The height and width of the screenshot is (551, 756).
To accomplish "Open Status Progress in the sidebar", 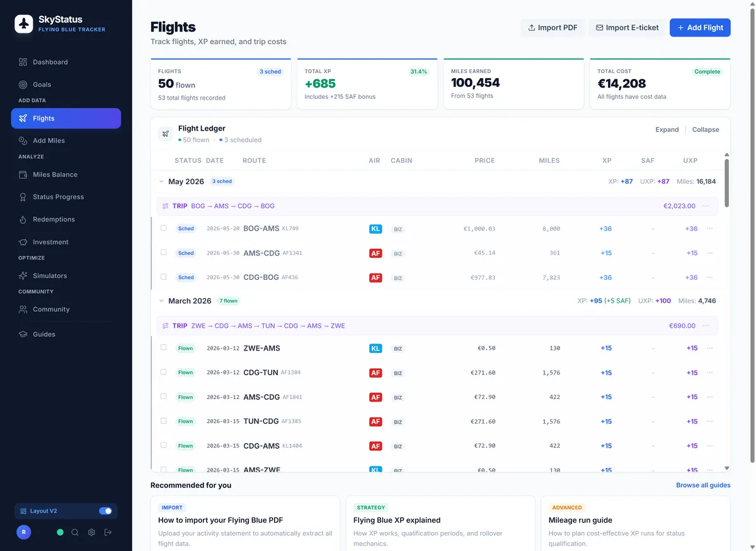I will [58, 197].
